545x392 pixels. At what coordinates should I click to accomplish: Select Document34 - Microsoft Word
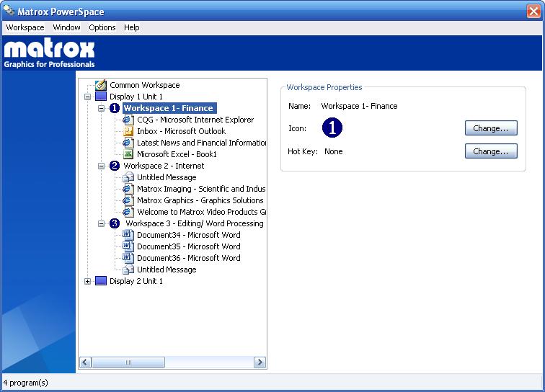188,235
